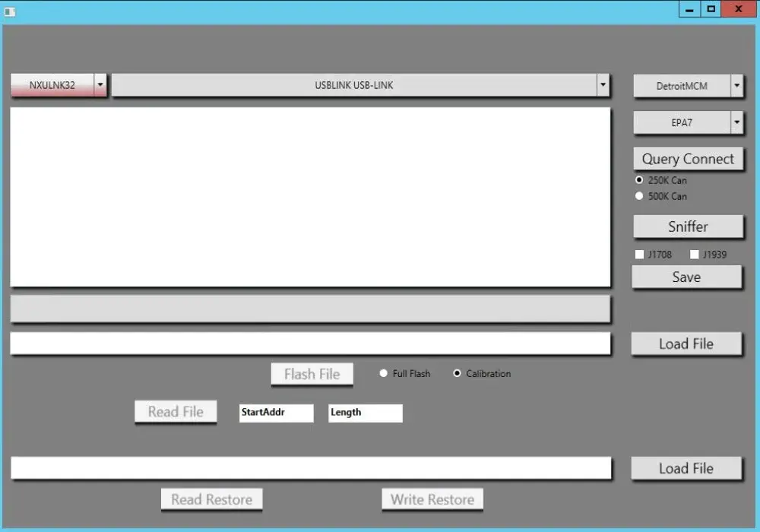The height and width of the screenshot is (532, 760).
Task: Click the application icon in the title bar
Action: pyautogui.click(x=10, y=11)
